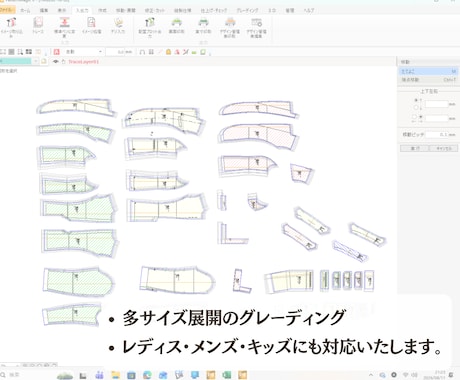The height and width of the screenshot is (380, 460).
Task: Open the ヘルプ ribbon tab
Action: point(309,10)
